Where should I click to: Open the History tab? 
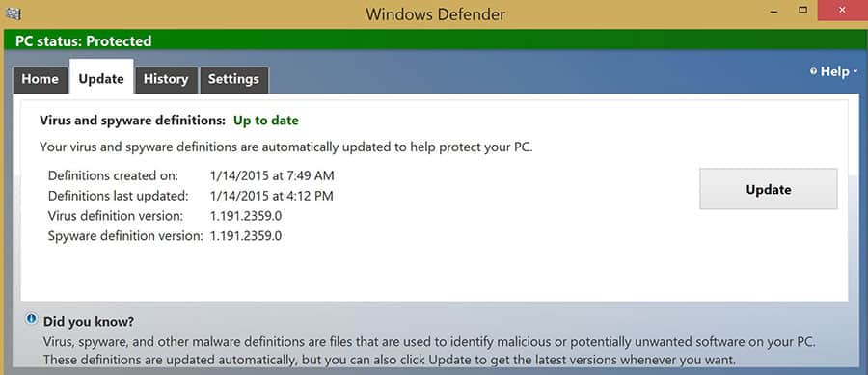point(166,80)
